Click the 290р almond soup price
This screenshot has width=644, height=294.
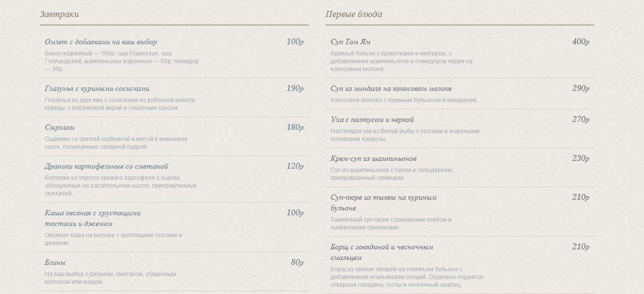581,89
